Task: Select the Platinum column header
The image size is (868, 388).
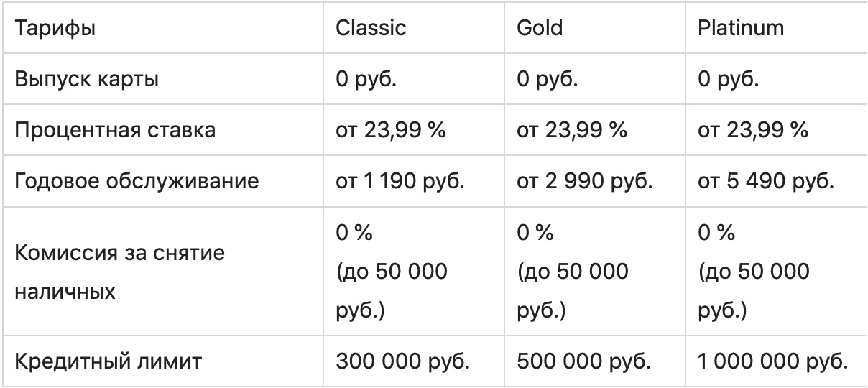Action: [x=741, y=28]
